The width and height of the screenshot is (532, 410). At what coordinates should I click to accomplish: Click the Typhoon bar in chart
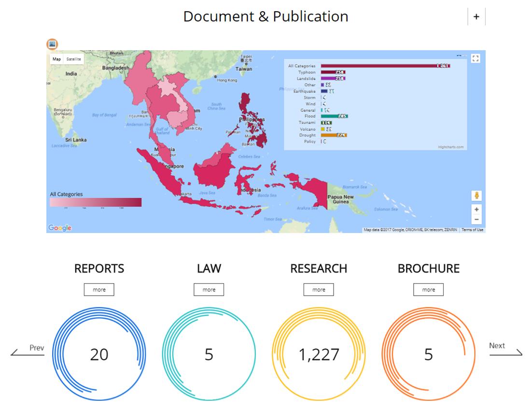coord(333,72)
